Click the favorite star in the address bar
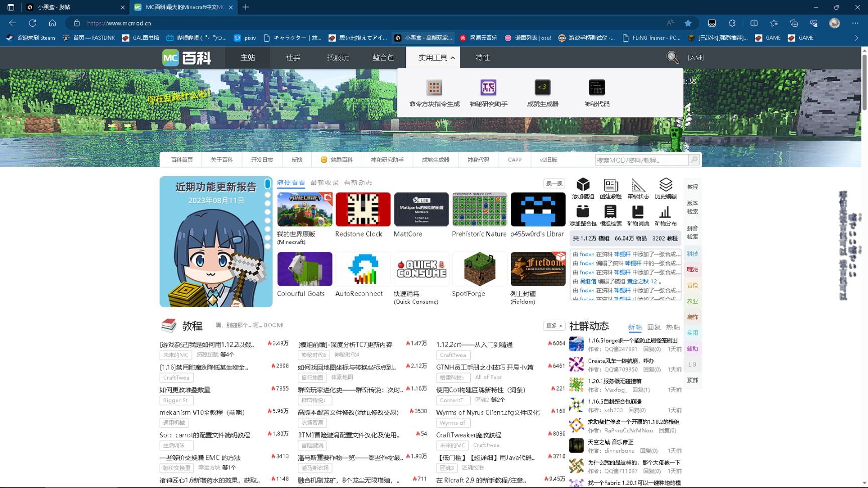This screenshot has height=488, width=868. click(688, 23)
